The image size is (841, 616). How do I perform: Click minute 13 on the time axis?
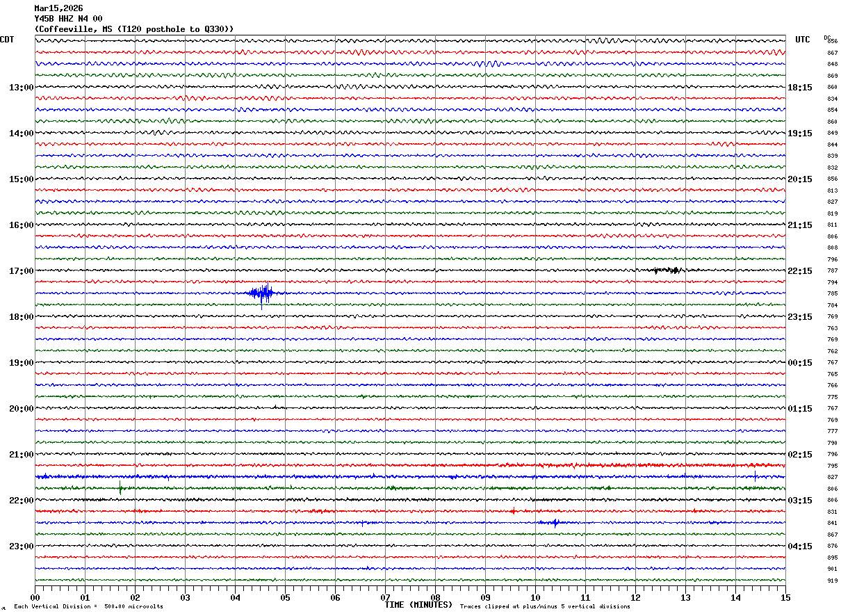[685, 597]
